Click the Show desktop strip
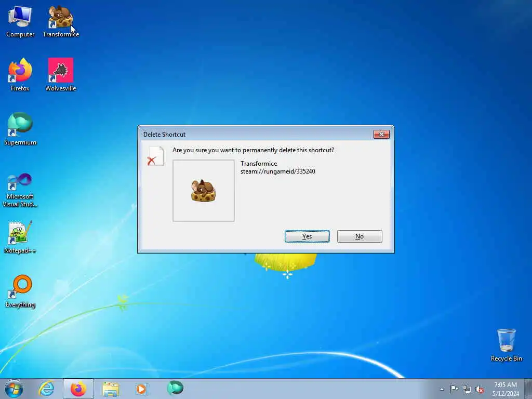Image resolution: width=532 pixels, height=399 pixels. (528, 389)
